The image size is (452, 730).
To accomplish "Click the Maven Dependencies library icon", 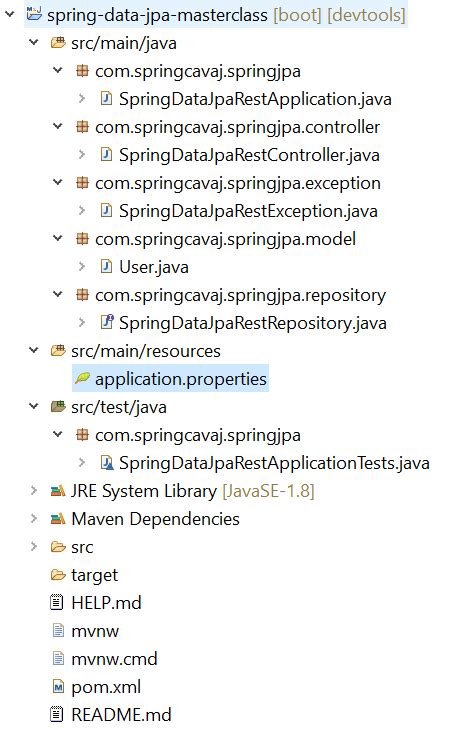I will [x=58, y=519].
